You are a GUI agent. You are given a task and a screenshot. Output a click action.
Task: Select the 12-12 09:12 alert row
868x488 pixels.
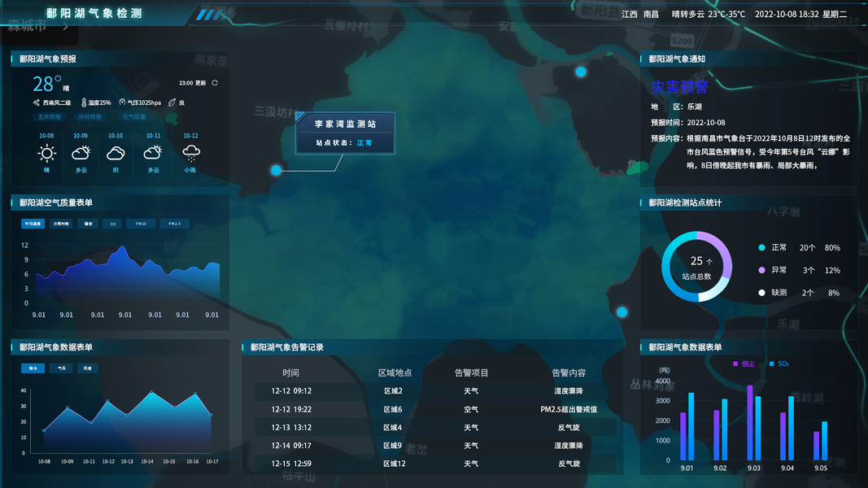pyautogui.click(x=435, y=391)
